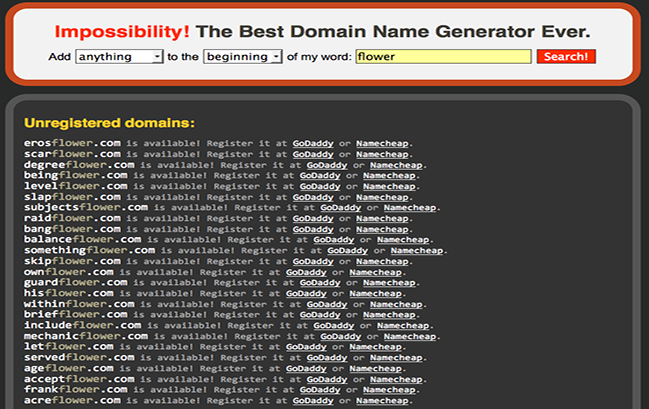Open GoDaddy link for balanceflower.com
This screenshot has height=409, width=649.
tap(334, 240)
